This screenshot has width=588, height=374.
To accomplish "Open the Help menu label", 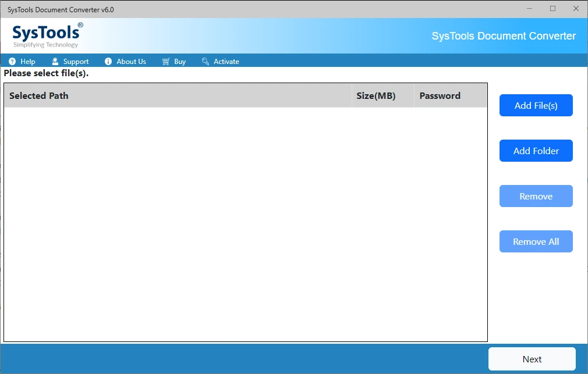I will click(x=28, y=62).
